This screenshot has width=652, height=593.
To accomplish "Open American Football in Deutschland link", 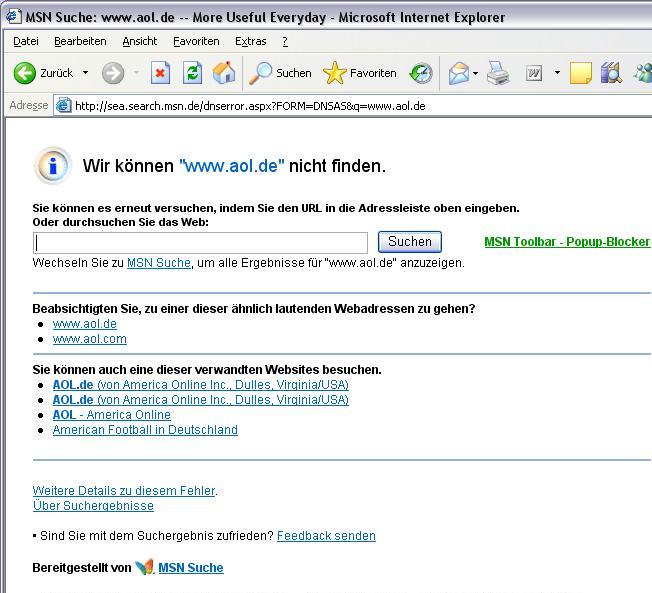I will click(x=145, y=430).
